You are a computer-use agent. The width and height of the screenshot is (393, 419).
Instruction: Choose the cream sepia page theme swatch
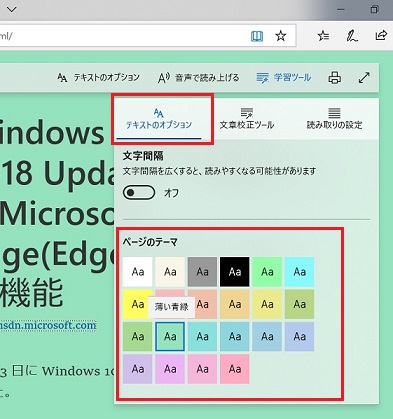pos(170,272)
